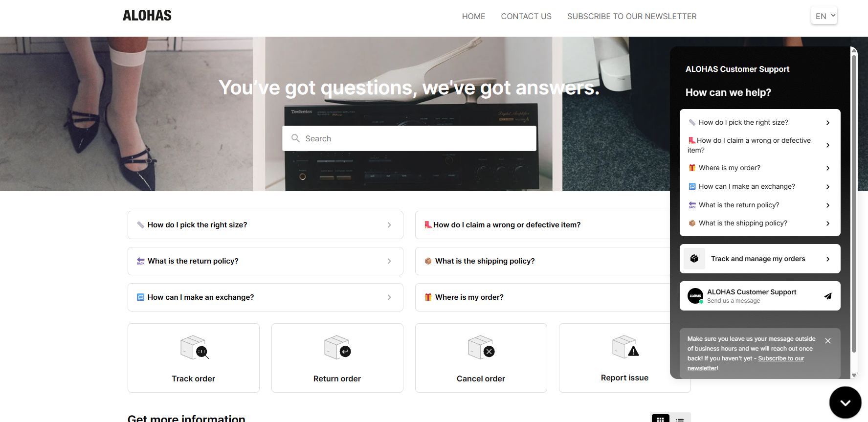The height and width of the screenshot is (422, 868).
Task: Collapse the chat widget with the round chevron button
Action: click(845, 402)
